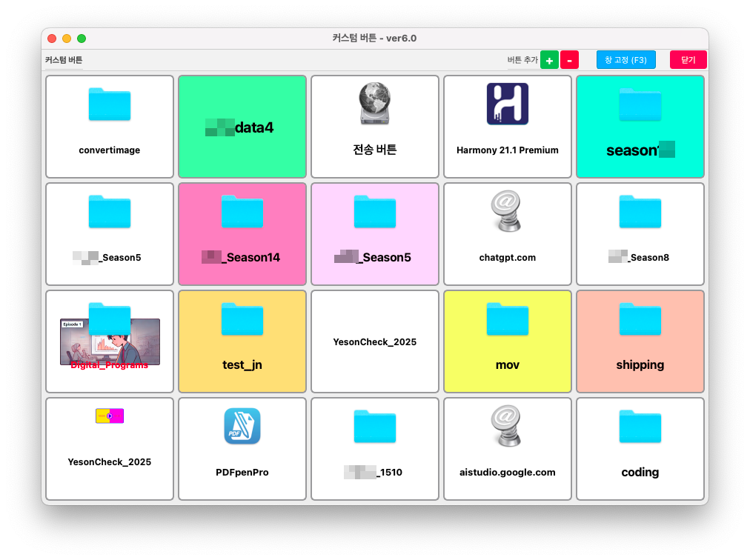Open the test_jn folder icon

[242, 319]
